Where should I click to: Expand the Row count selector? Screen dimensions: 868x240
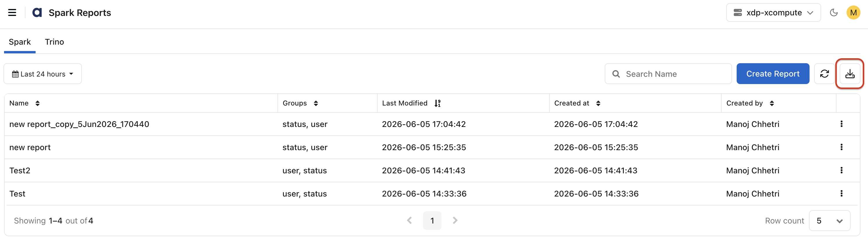click(829, 221)
